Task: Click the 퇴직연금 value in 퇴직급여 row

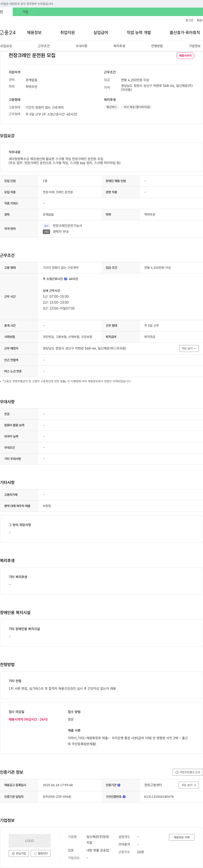Action: tap(150, 337)
